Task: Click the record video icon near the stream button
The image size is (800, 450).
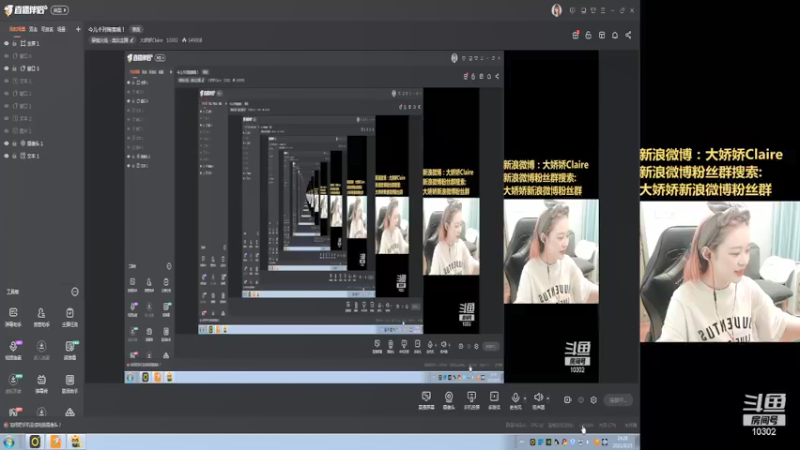Action: [567, 400]
